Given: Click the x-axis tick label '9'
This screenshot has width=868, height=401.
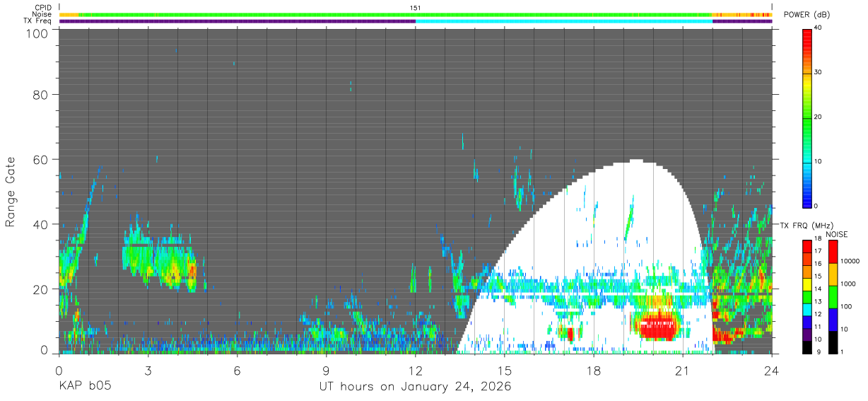Looking at the screenshot, I should click(326, 370).
